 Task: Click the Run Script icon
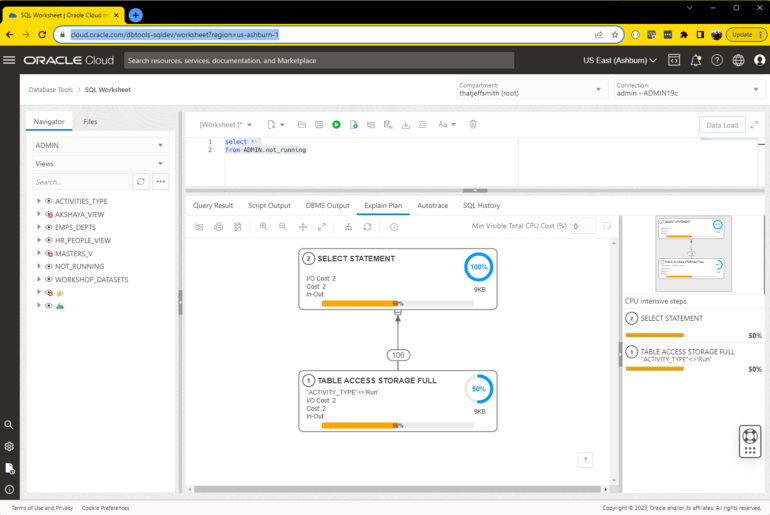click(x=353, y=125)
